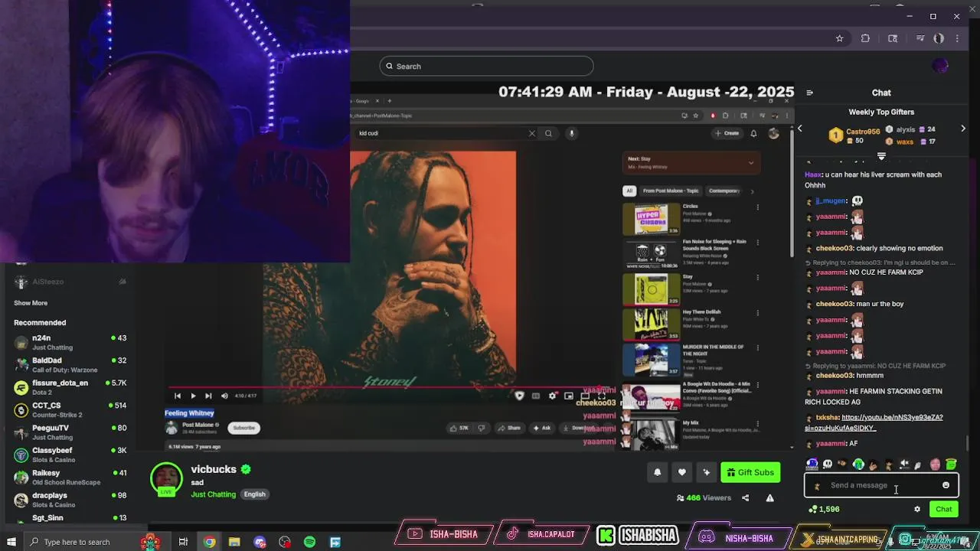This screenshot has width=980, height=551.
Task: Open the YouTube link posted by txksha
Action: [874, 422]
